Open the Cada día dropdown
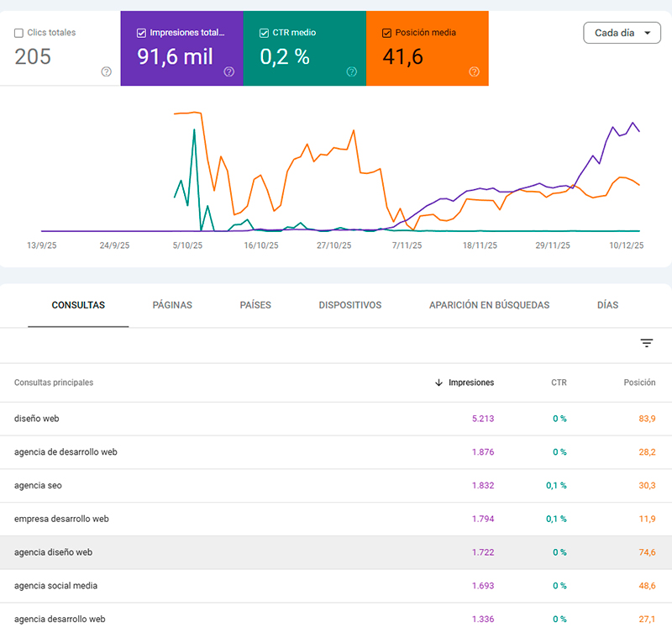The height and width of the screenshot is (633, 672). tap(622, 33)
